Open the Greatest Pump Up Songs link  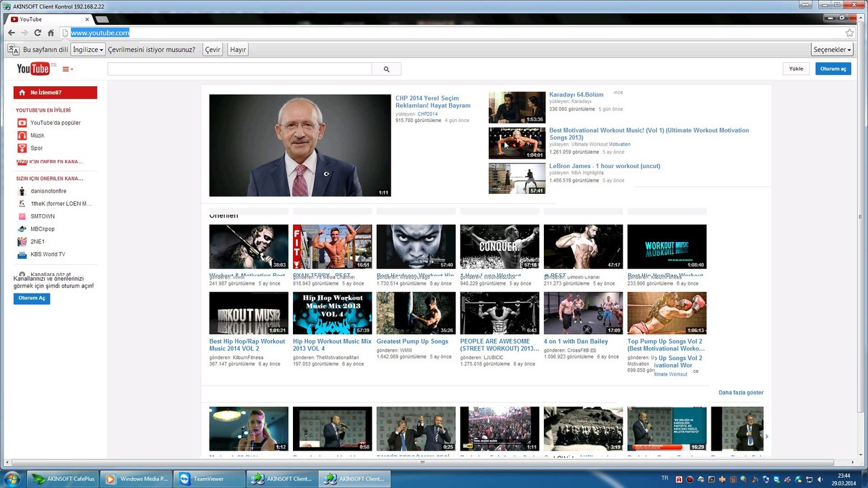(412, 342)
